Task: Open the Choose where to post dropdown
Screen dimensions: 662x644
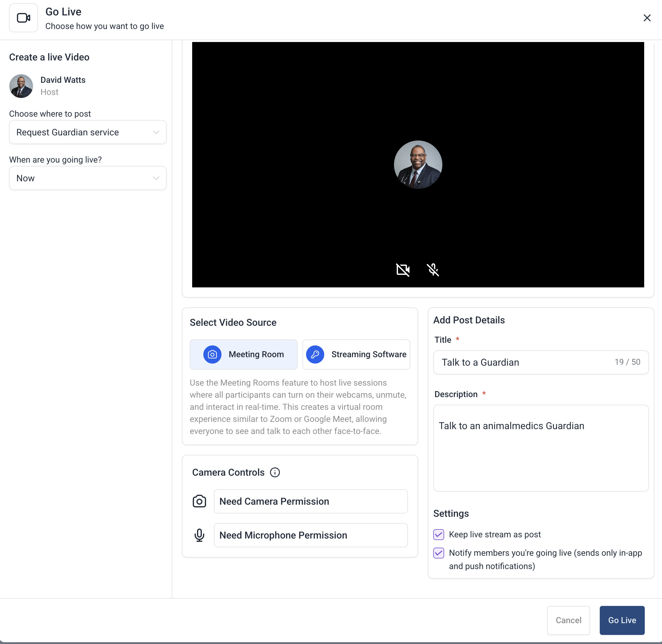Action: point(88,132)
